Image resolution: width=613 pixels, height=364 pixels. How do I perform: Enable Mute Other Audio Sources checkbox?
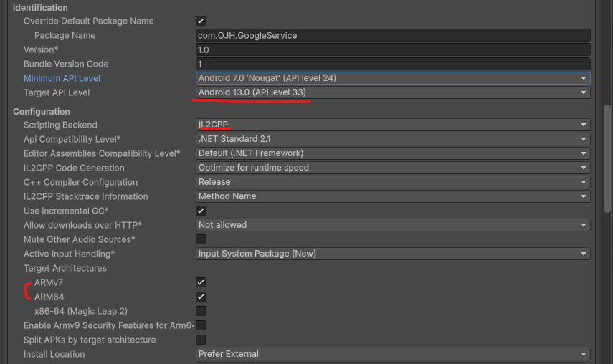point(201,239)
